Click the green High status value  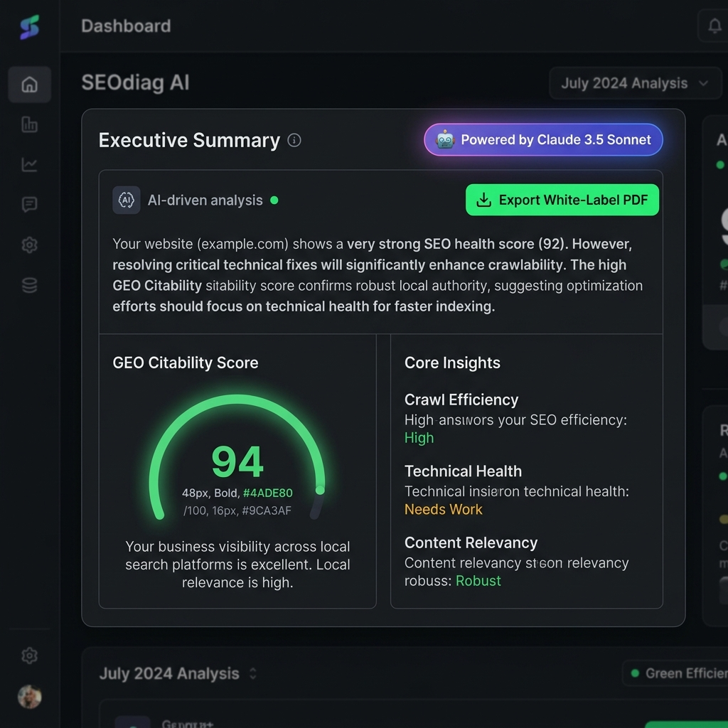[x=419, y=438]
